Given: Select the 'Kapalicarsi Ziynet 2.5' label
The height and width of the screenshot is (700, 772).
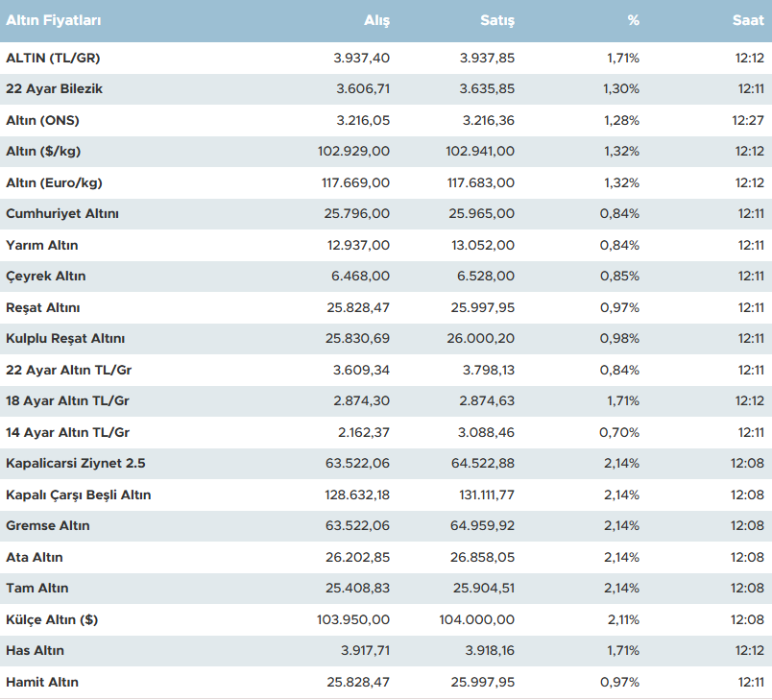Looking at the screenshot, I should click(75, 464).
